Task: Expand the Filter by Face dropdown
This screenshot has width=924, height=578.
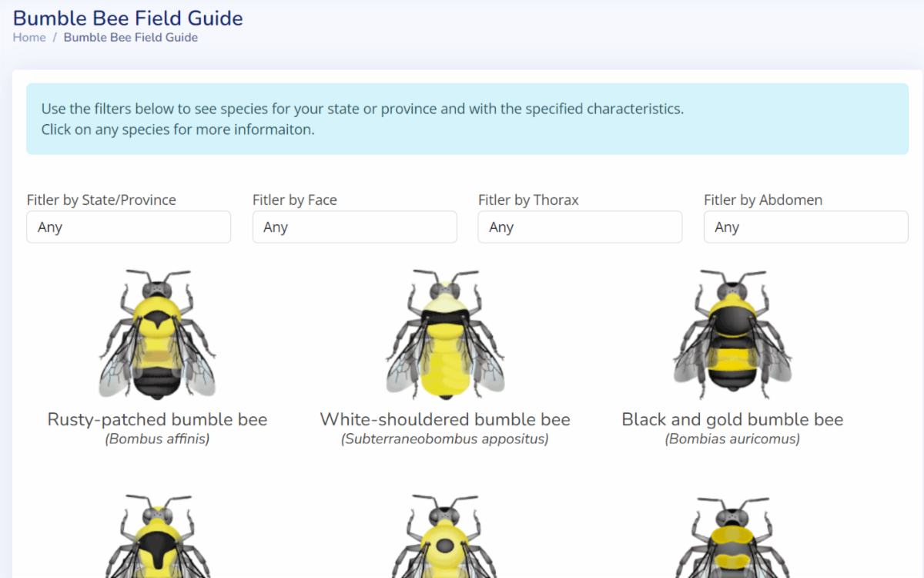Action: point(354,227)
